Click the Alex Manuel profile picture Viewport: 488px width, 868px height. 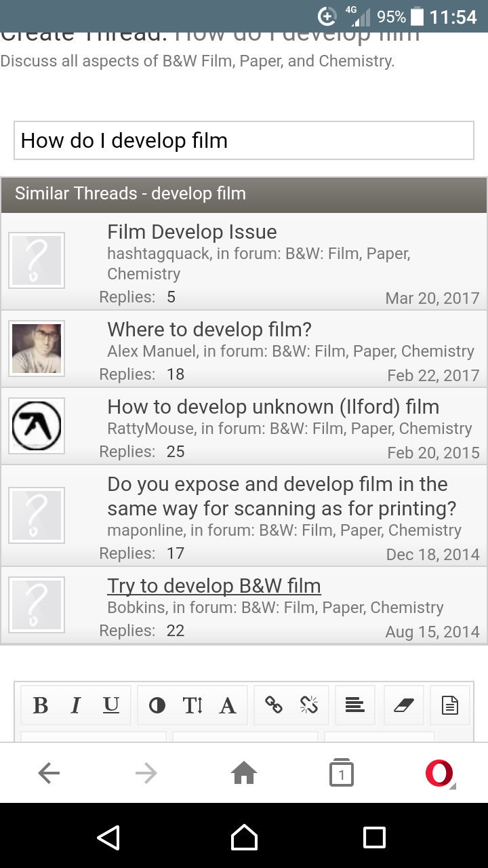[x=37, y=349]
